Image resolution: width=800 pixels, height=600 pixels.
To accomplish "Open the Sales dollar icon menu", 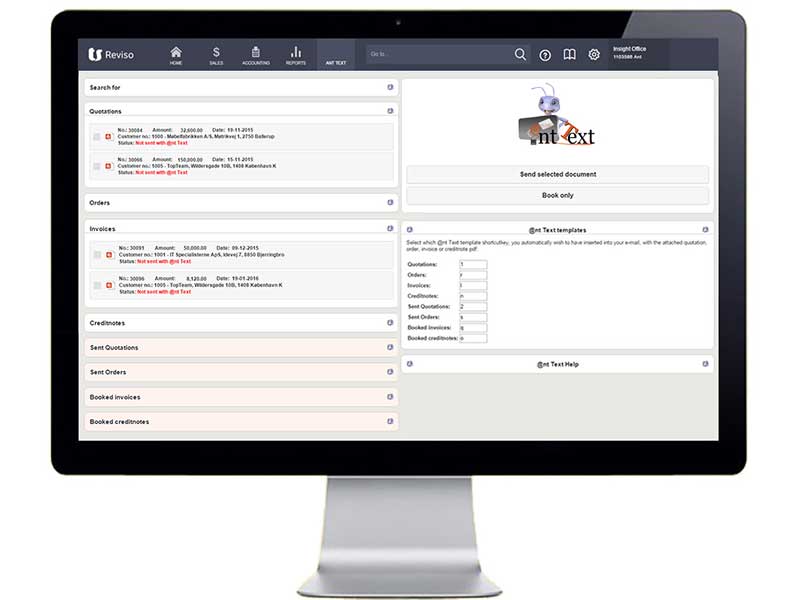I will (x=216, y=55).
